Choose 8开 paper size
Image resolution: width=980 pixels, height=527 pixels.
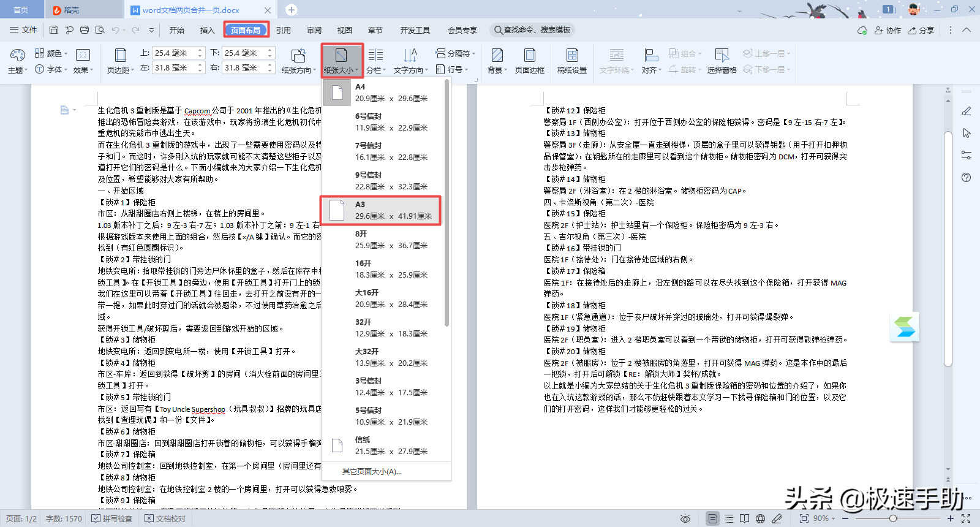pos(383,240)
